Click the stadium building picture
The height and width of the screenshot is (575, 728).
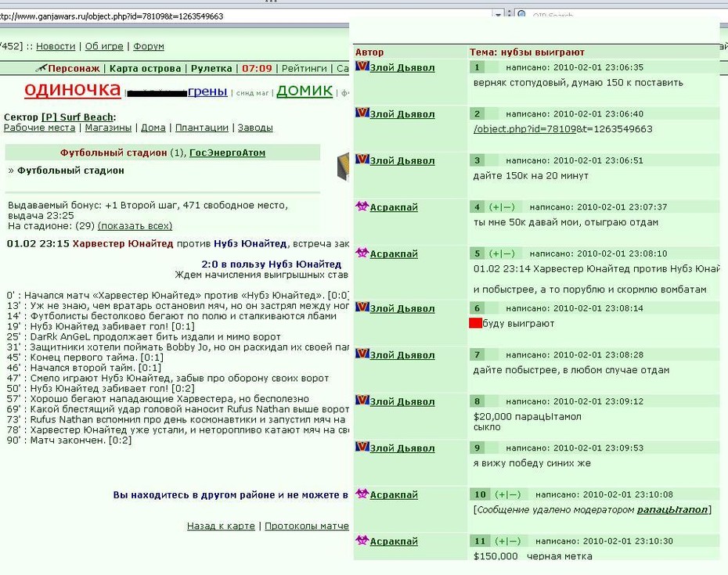click(343, 166)
